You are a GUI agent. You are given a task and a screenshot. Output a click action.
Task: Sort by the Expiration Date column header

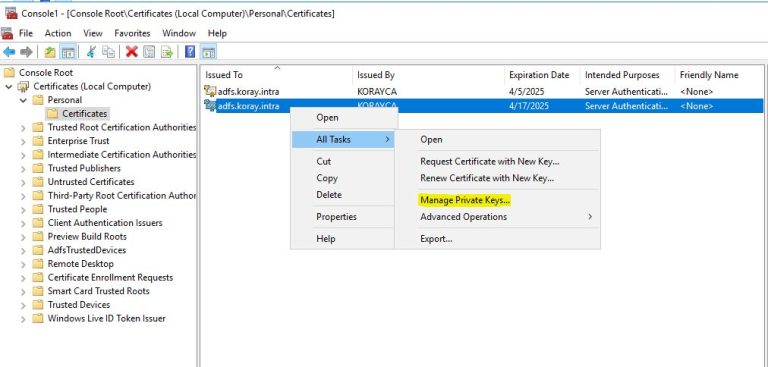point(542,75)
